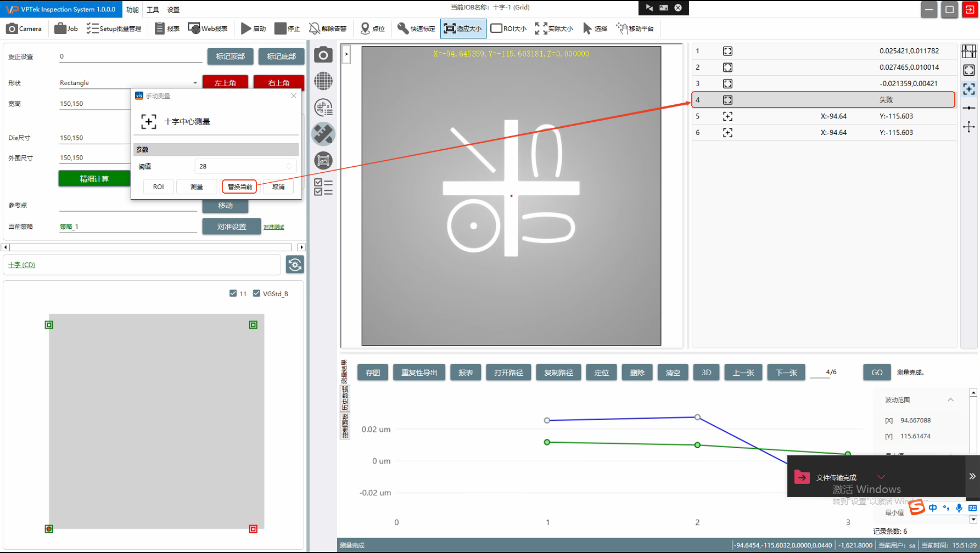The height and width of the screenshot is (553, 980).
Task: Click the 重复性导出 button
Action: point(419,373)
